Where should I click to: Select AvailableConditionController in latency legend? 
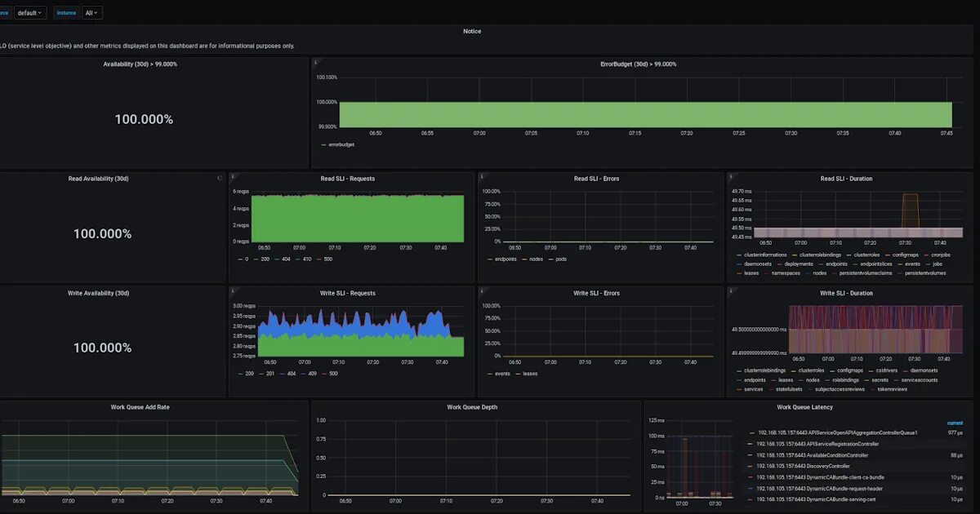tap(813, 455)
